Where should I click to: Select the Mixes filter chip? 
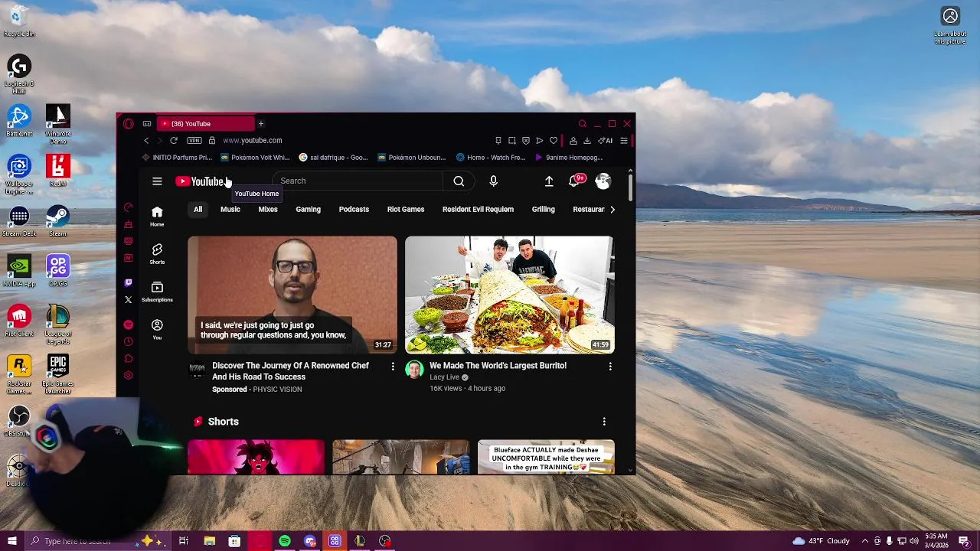pyautogui.click(x=268, y=210)
